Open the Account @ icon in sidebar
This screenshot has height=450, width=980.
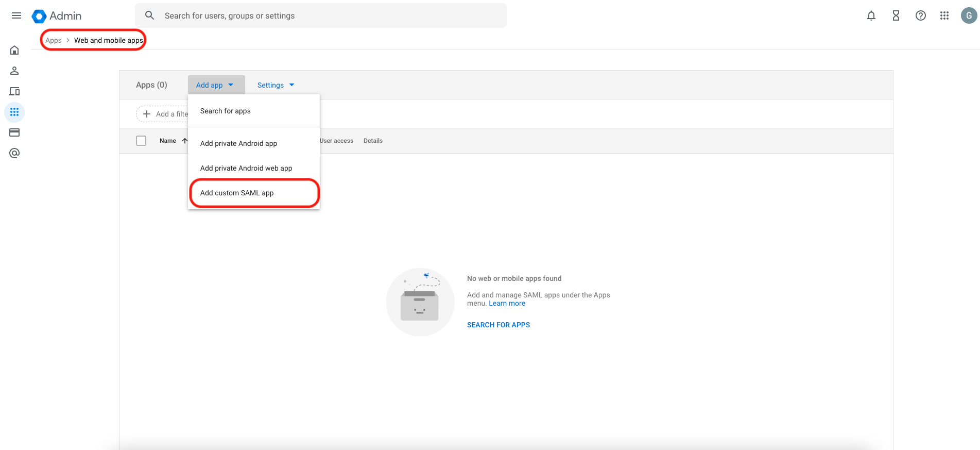14,153
